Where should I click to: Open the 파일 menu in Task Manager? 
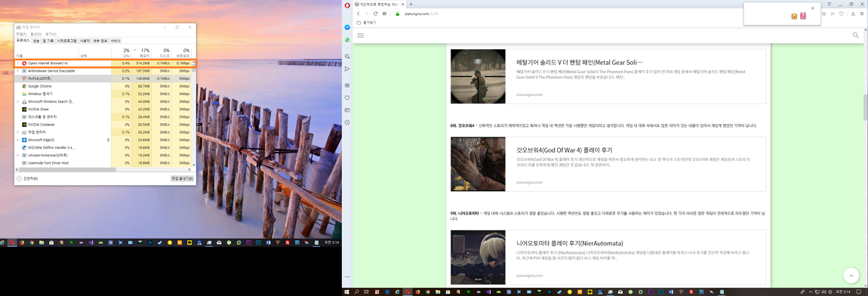pos(21,34)
